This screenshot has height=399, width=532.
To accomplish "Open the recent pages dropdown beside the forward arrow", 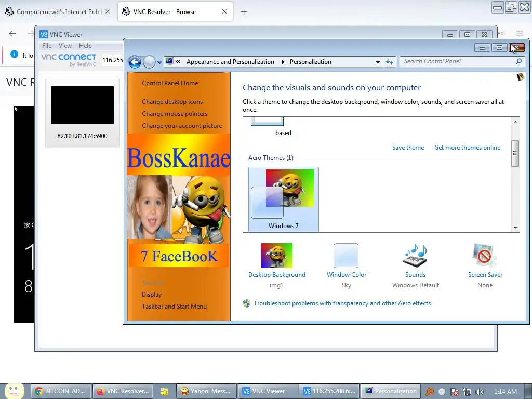I will (159, 62).
